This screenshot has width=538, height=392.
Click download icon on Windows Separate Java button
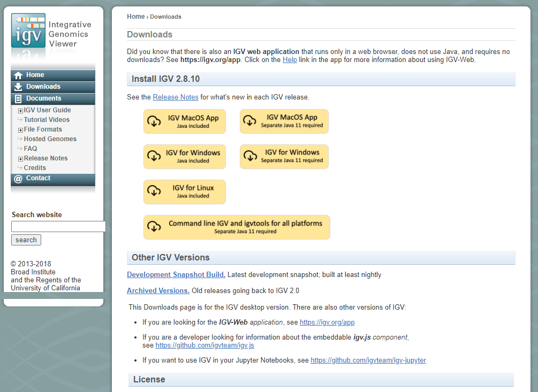point(251,156)
